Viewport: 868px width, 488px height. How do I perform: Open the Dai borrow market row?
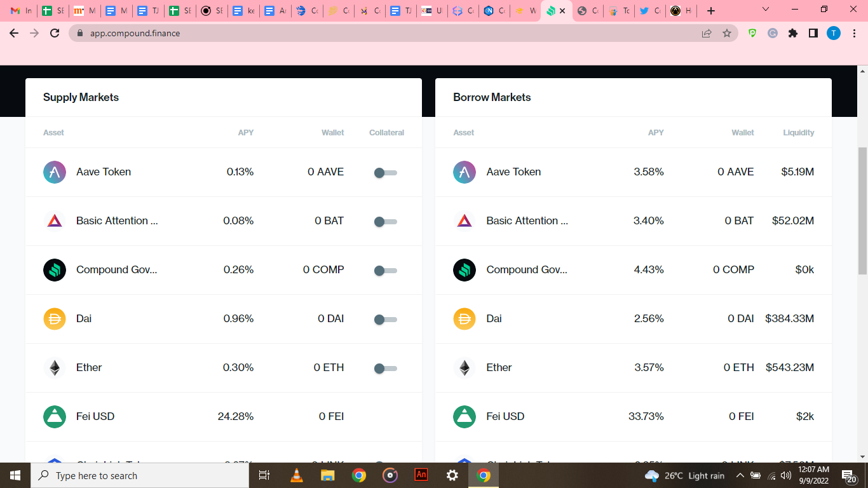634,319
